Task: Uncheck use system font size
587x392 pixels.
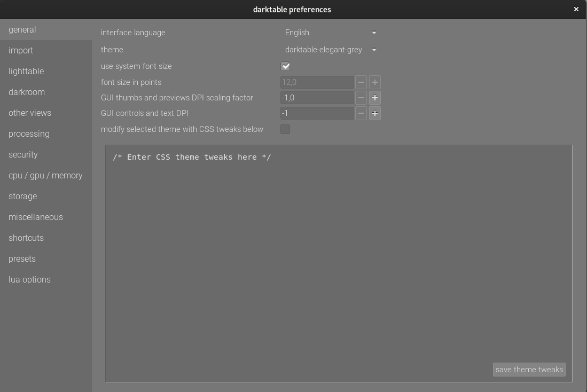Action: click(x=285, y=66)
